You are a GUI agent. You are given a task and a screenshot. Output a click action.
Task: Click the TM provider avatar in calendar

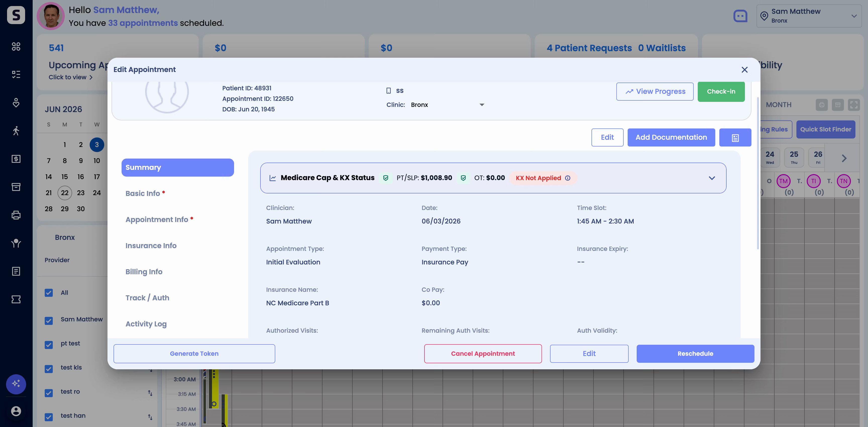[783, 181]
